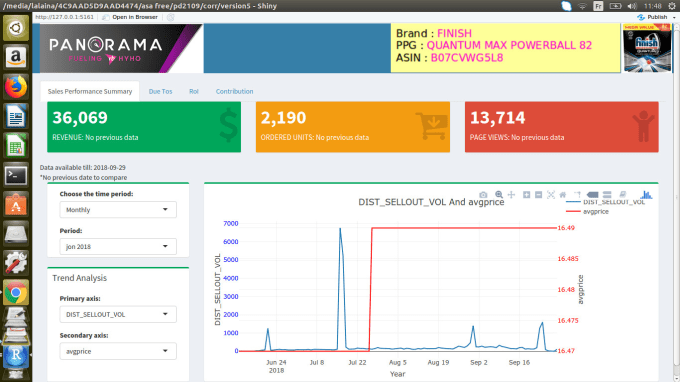Screen dimensions: 680x382
Task: Switch to the RoI tab
Action: 194,91
